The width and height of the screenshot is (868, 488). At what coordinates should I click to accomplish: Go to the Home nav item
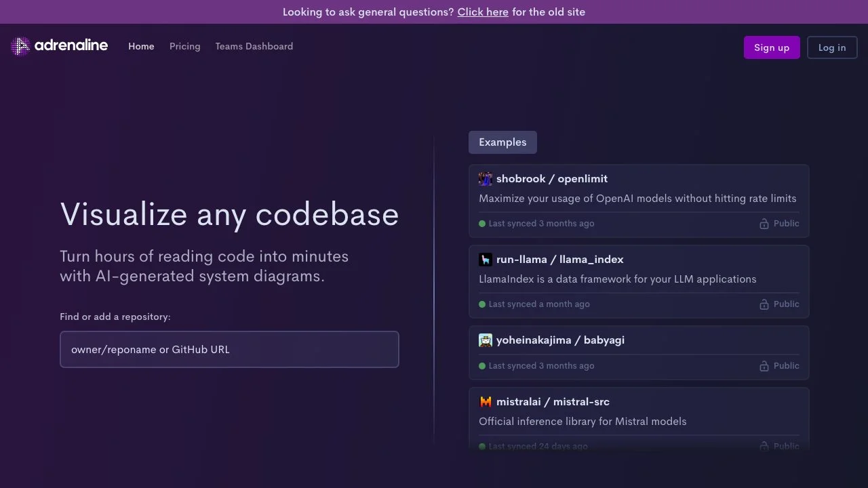pyautogui.click(x=141, y=46)
